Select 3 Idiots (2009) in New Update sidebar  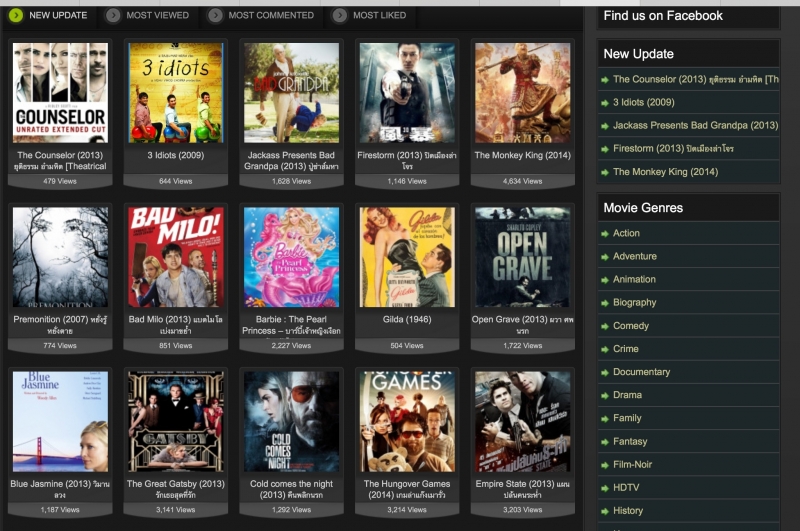point(689,102)
